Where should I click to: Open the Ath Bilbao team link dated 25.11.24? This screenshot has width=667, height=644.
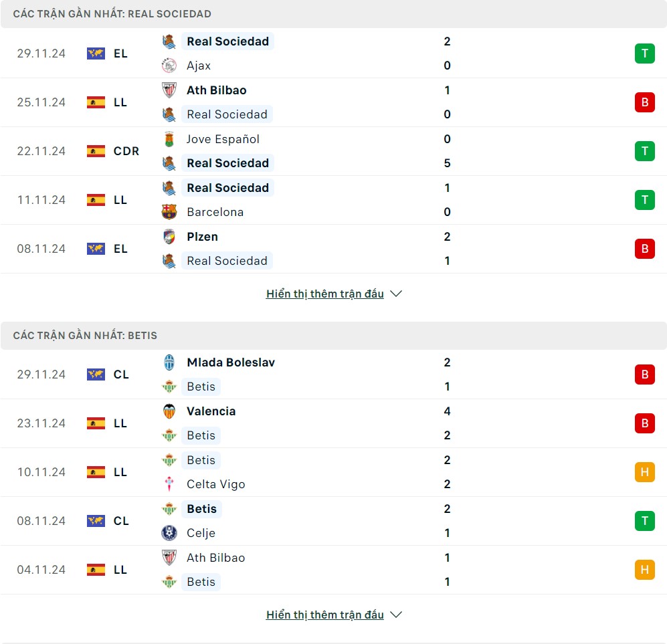click(x=216, y=90)
